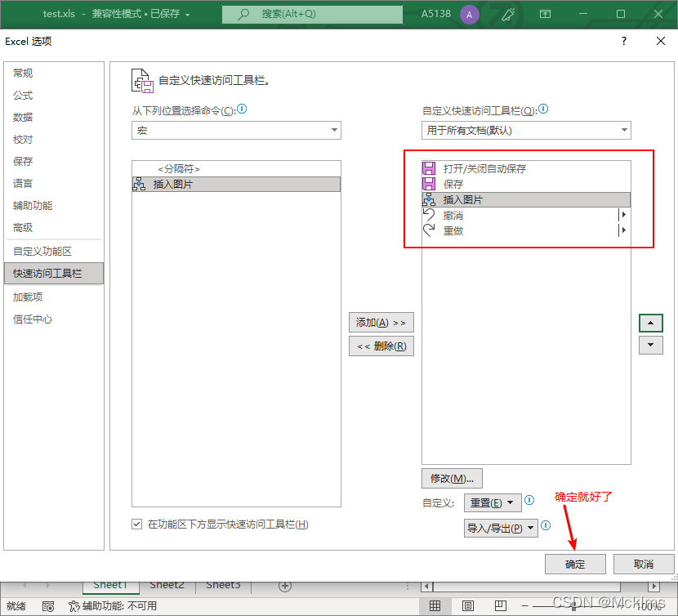Viewport: 678px width, 616px height.
Task: Open the 重置(E) dropdown button
Action: (493, 502)
